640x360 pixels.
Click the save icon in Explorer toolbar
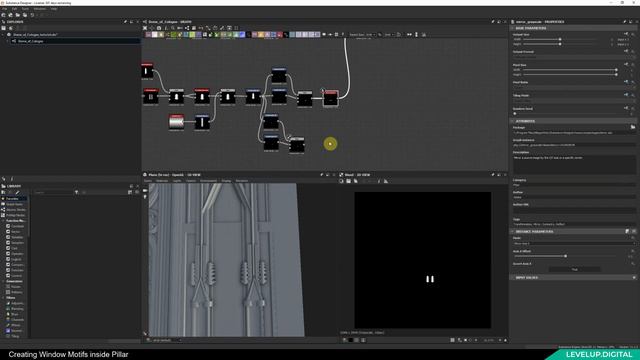[x=4, y=28]
